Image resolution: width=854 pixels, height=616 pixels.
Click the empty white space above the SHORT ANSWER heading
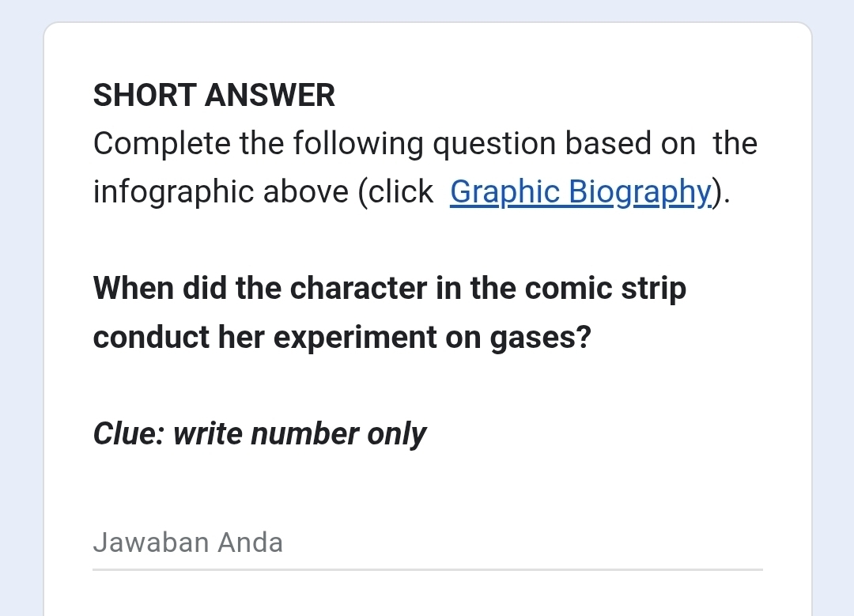click(428, 51)
